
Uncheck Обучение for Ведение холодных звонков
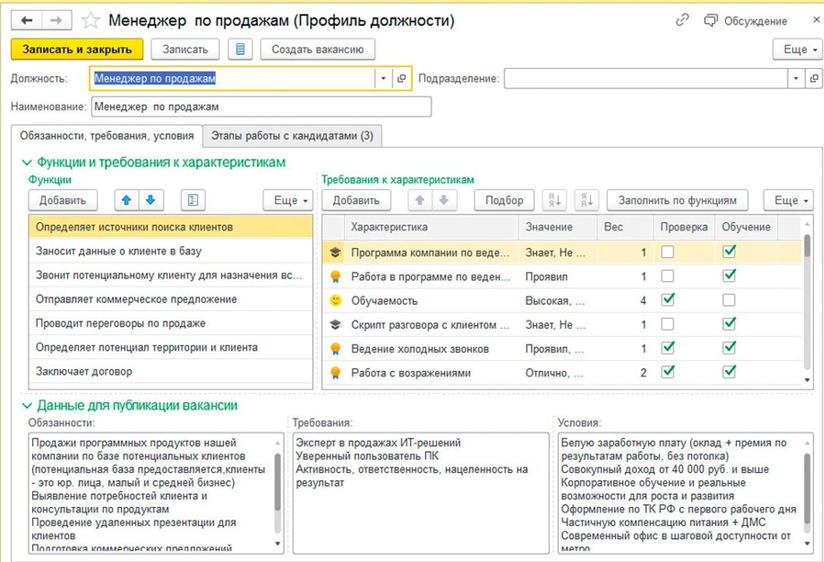tap(729, 348)
